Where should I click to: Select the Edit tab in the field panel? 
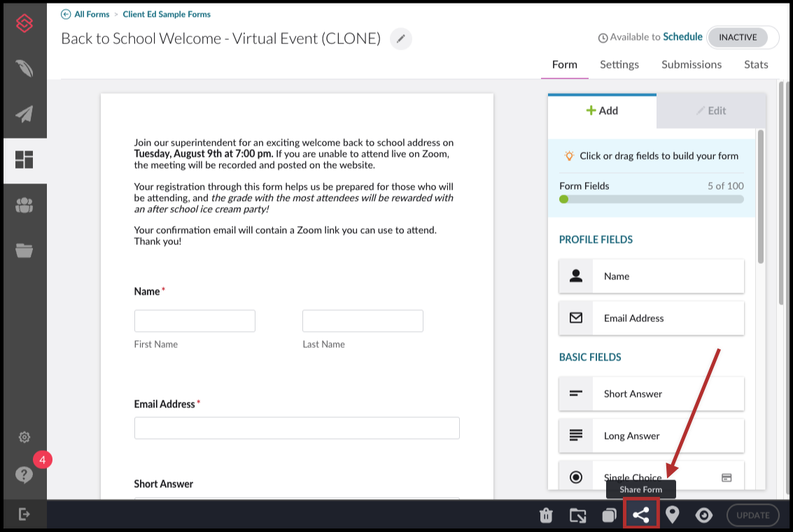711,111
